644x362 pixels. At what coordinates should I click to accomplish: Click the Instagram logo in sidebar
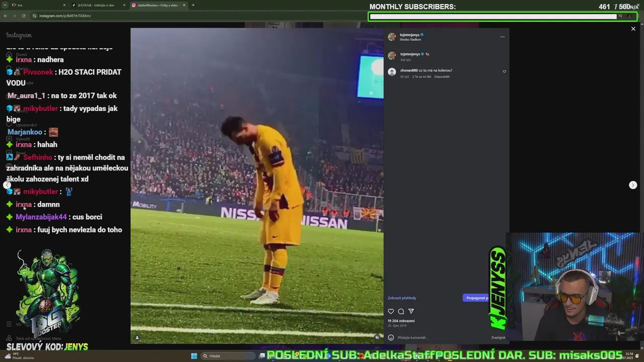[19, 35]
